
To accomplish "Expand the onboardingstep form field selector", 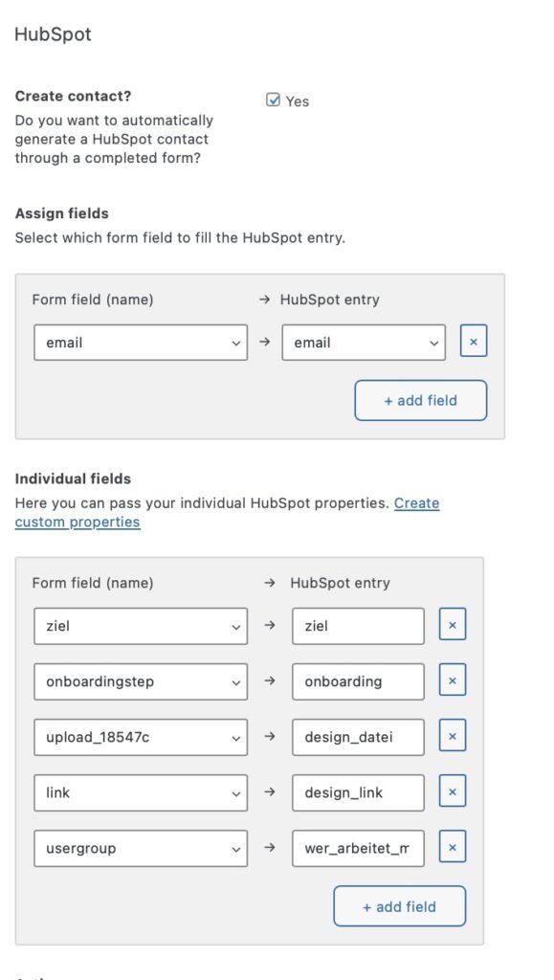I will click(140, 680).
